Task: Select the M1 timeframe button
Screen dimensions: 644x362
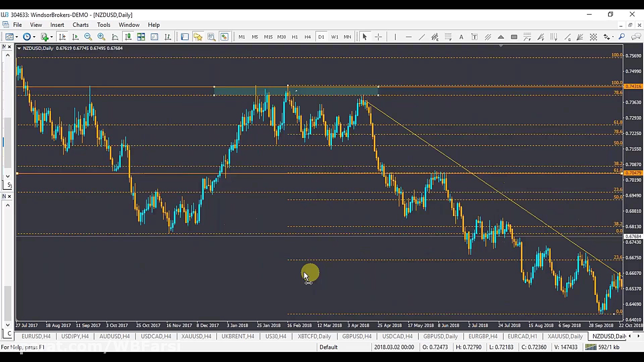Action: [x=242, y=37]
